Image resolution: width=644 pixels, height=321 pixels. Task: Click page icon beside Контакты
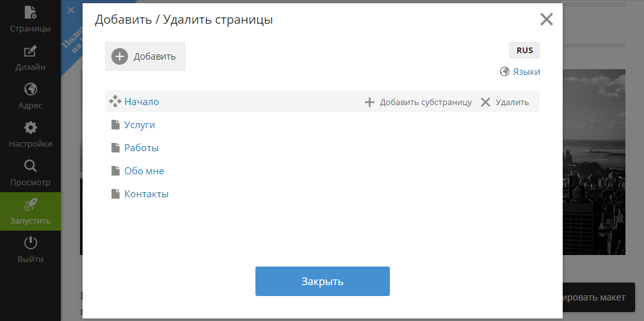(115, 193)
